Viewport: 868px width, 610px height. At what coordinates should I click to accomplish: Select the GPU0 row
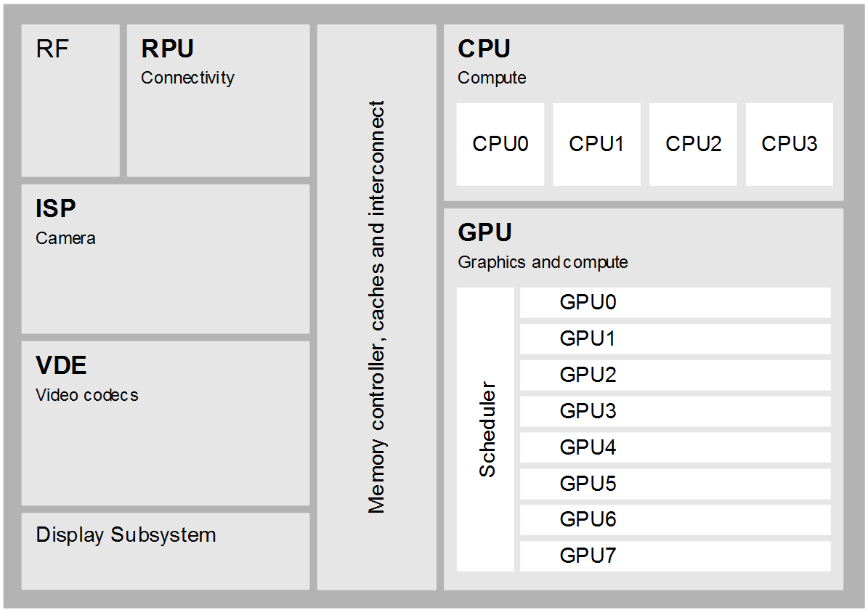(675, 303)
